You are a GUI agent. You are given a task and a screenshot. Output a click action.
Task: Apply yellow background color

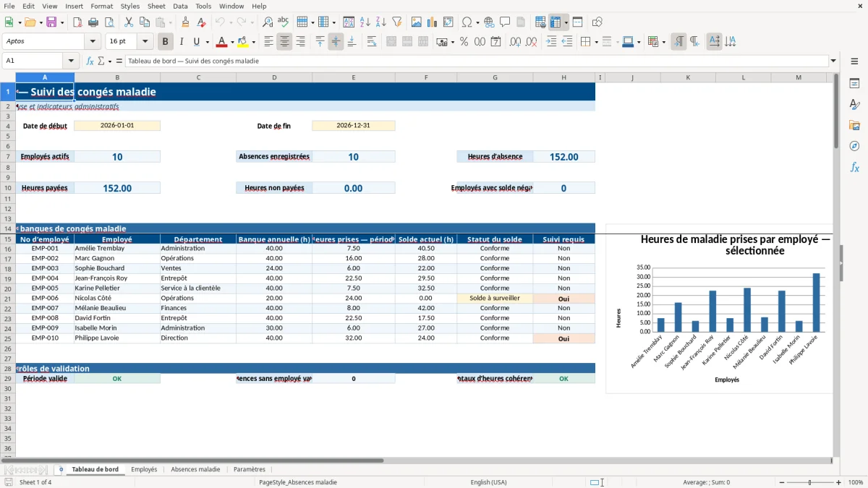(x=244, y=42)
